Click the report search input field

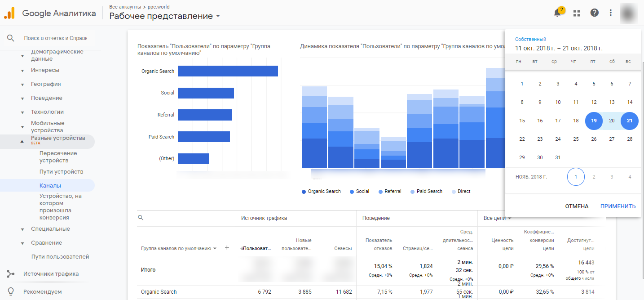56,38
